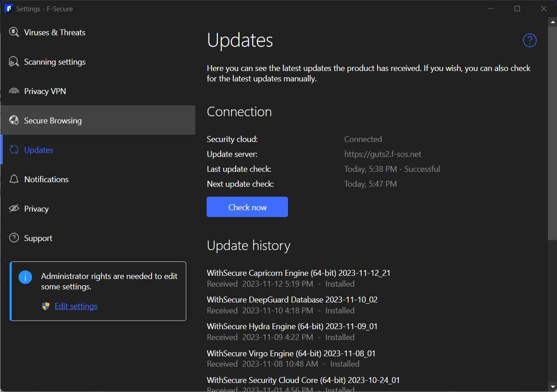This screenshot has width=557, height=392.
Task: Click the blue info circle icon
Action: pyautogui.click(x=25, y=277)
